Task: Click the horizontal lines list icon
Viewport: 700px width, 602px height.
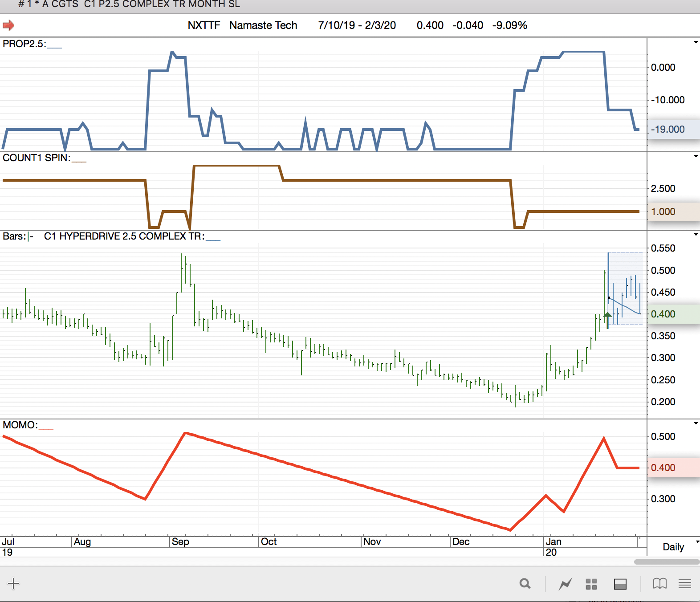Action: tap(684, 584)
